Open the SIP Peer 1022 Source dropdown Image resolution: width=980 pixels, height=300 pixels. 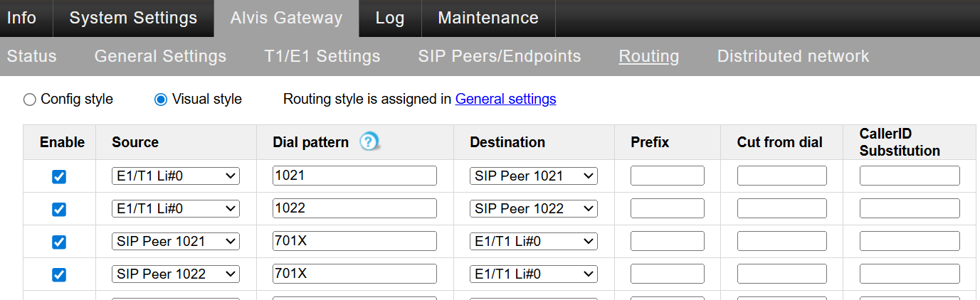(x=176, y=274)
